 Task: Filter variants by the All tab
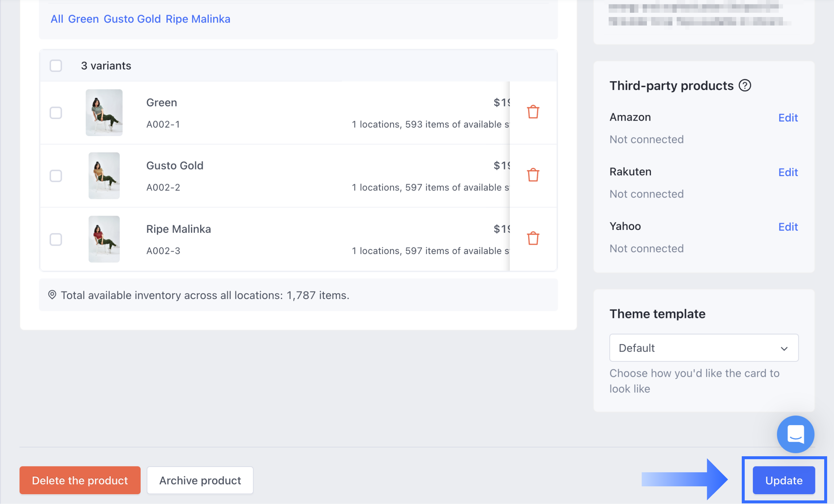coord(57,19)
